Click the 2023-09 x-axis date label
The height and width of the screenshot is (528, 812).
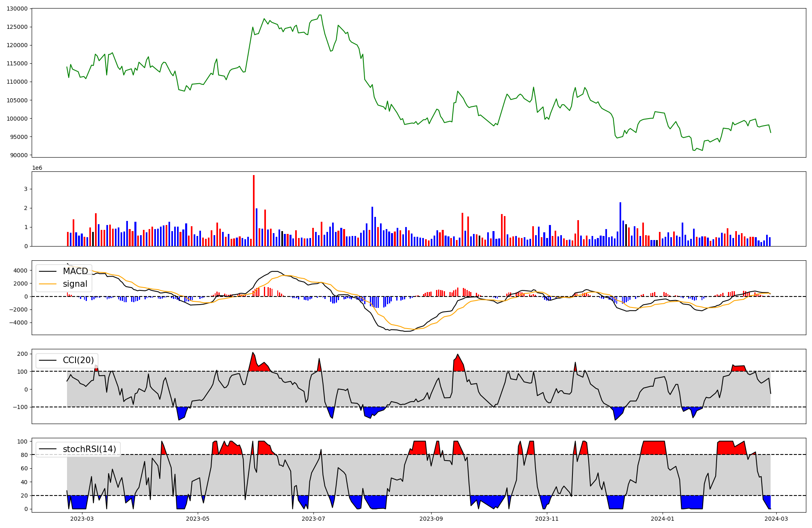[x=431, y=518]
